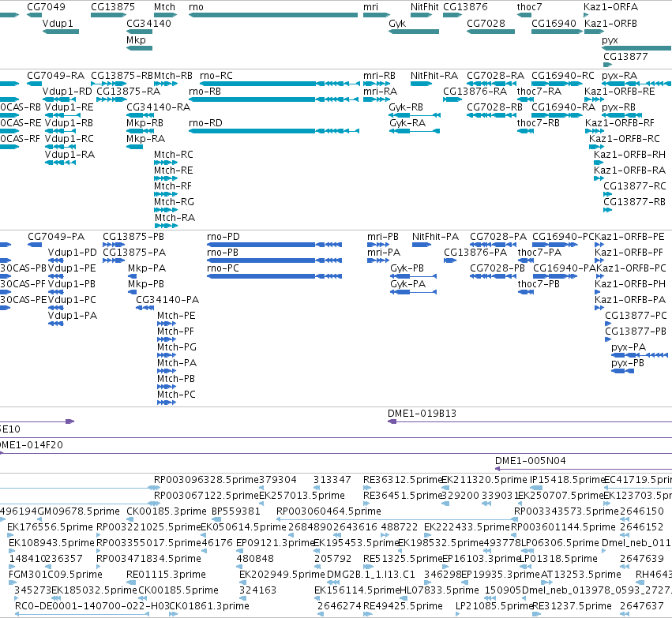672x618 pixels.
Task: Select the mri-RB transcript label
Action: tap(379, 76)
